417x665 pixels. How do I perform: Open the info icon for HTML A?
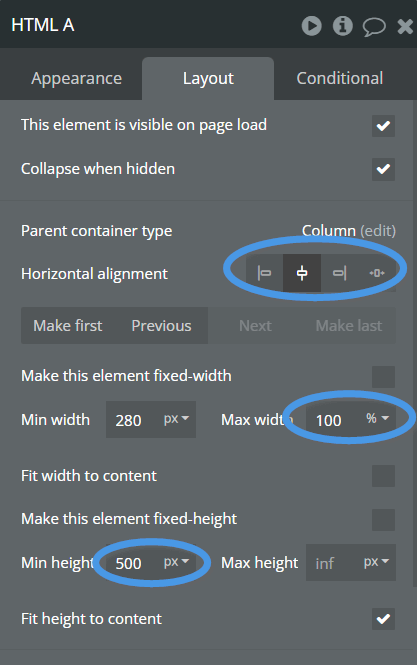(x=342, y=26)
